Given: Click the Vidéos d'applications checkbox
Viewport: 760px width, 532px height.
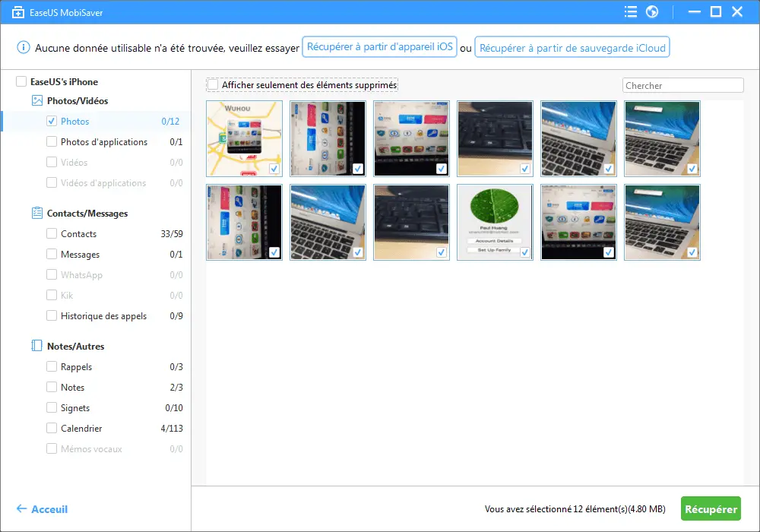Looking at the screenshot, I should (x=52, y=182).
